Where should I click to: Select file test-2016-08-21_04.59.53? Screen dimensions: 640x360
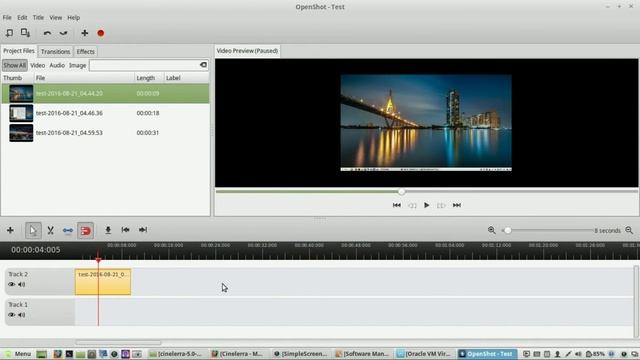point(105,133)
